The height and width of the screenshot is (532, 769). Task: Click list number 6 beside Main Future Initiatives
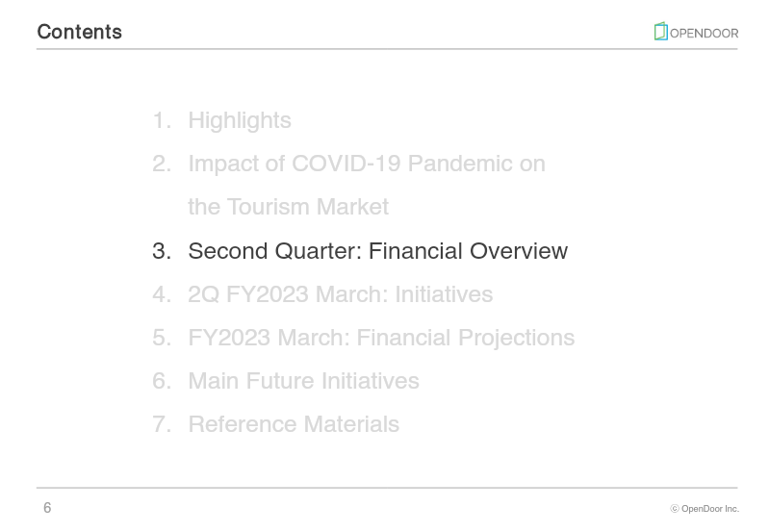pyautogui.click(x=162, y=382)
